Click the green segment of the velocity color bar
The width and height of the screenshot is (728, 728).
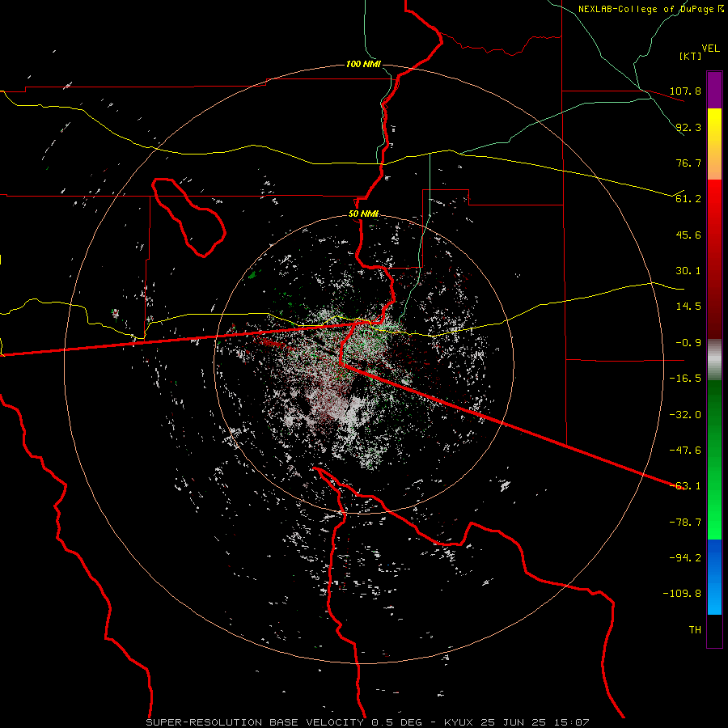click(714, 459)
